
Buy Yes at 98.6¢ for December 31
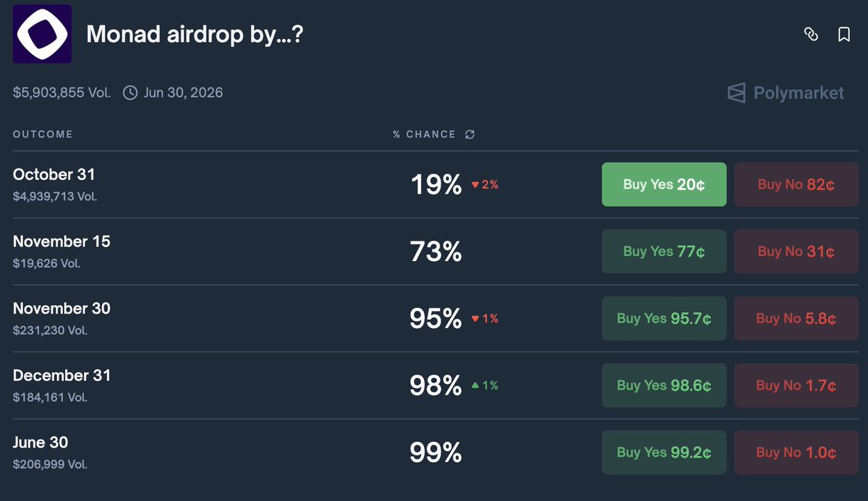(664, 385)
